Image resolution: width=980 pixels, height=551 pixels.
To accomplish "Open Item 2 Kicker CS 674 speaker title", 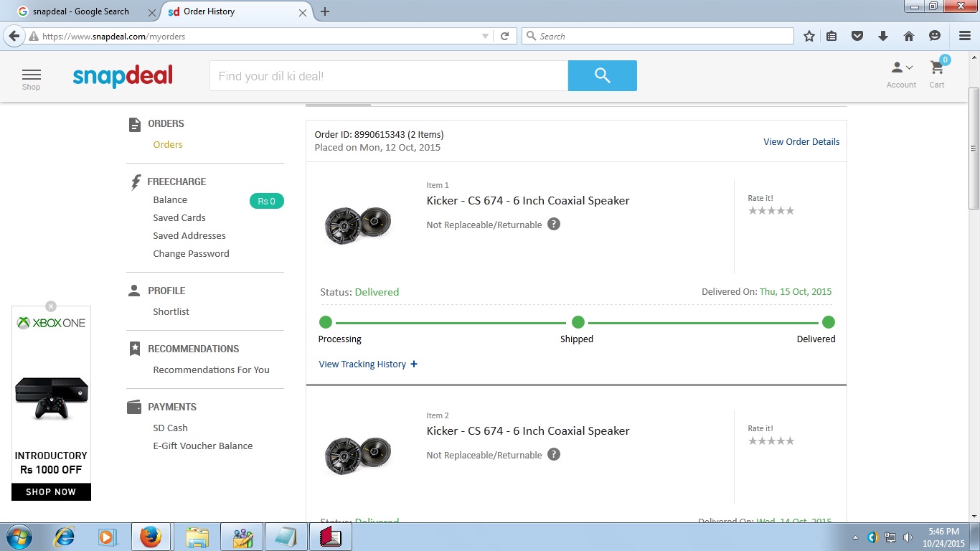I will (x=528, y=431).
